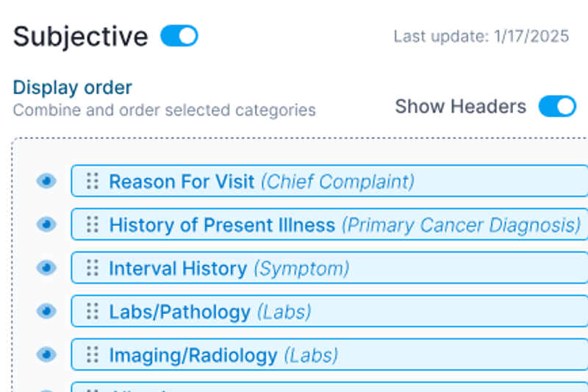Screen dimensions: 588x392
Task: Select the Reason For Visit category row
Action: pos(329,181)
